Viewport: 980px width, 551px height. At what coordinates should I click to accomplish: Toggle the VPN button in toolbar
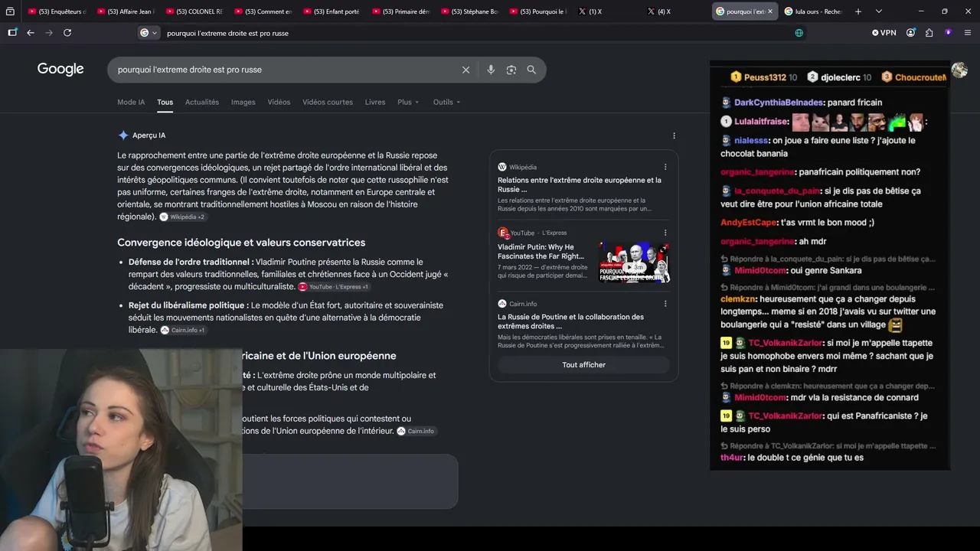(884, 33)
